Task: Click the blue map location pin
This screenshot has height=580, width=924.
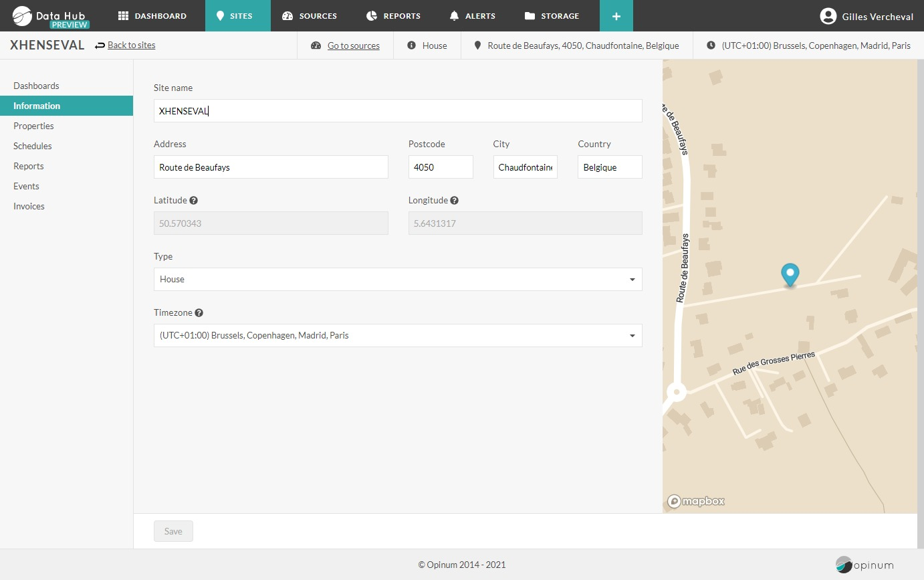Action: (x=790, y=274)
